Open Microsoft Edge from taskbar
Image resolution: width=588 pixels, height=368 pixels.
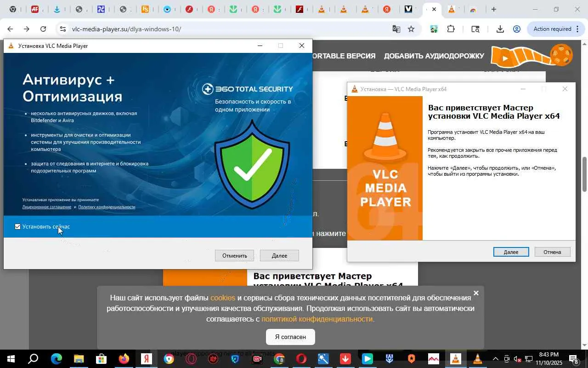click(56, 359)
